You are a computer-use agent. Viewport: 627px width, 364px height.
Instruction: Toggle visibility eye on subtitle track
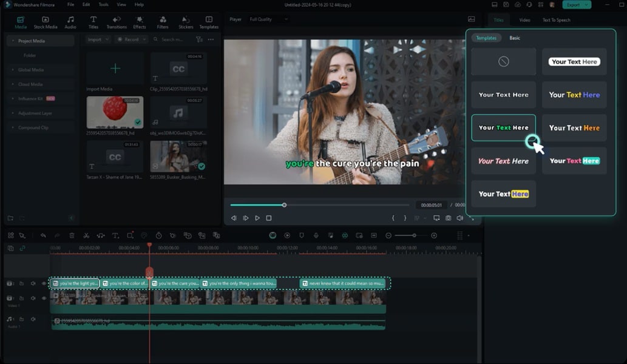tap(44, 283)
